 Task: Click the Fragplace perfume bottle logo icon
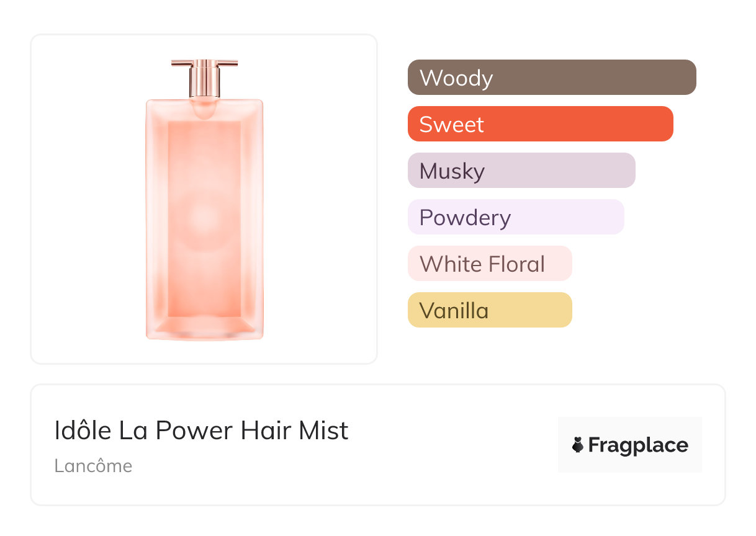pyautogui.click(x=578, y=445)
